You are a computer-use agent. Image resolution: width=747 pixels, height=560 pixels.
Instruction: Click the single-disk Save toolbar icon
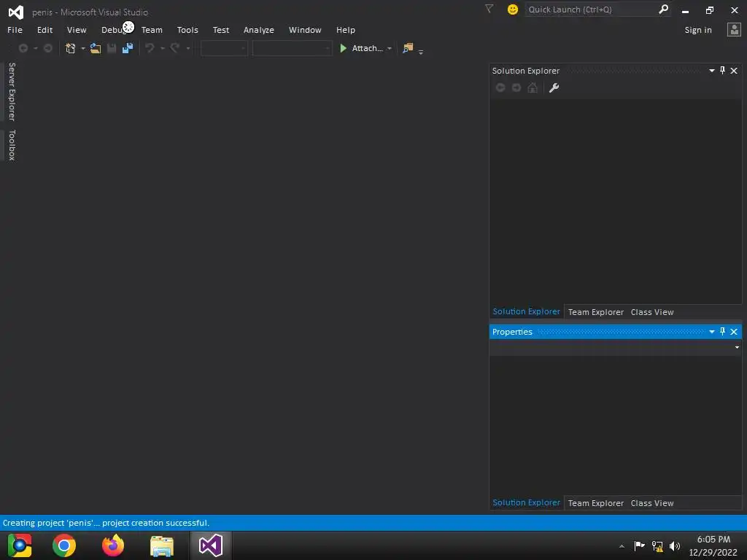[x=112, y=48]
